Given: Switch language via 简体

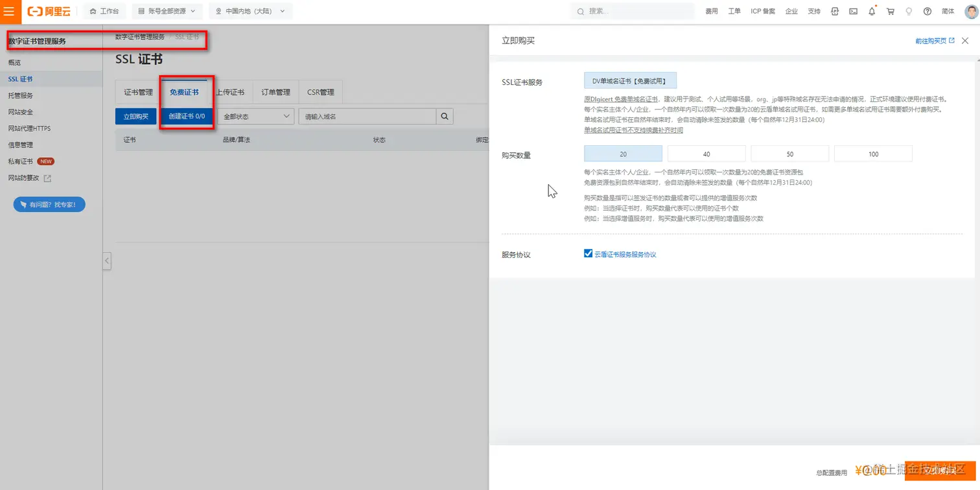Looking at the screenshot, I should pos(948,11).
